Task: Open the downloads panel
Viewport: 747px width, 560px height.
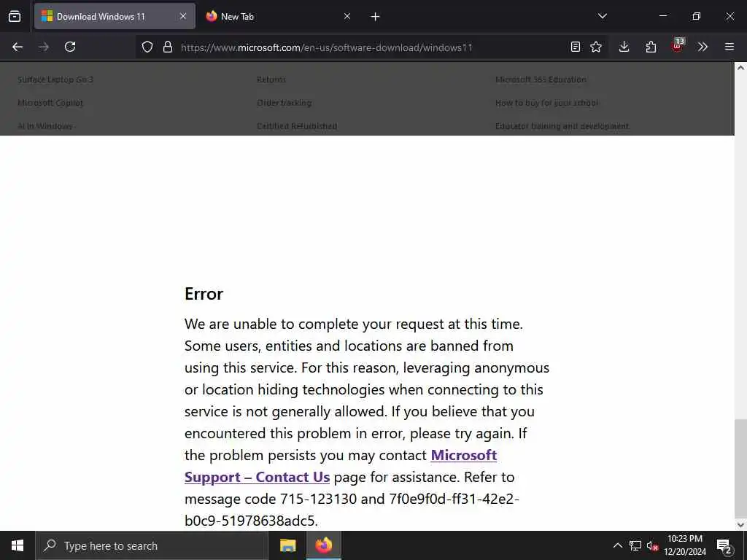Action: [x=624, y=47]
